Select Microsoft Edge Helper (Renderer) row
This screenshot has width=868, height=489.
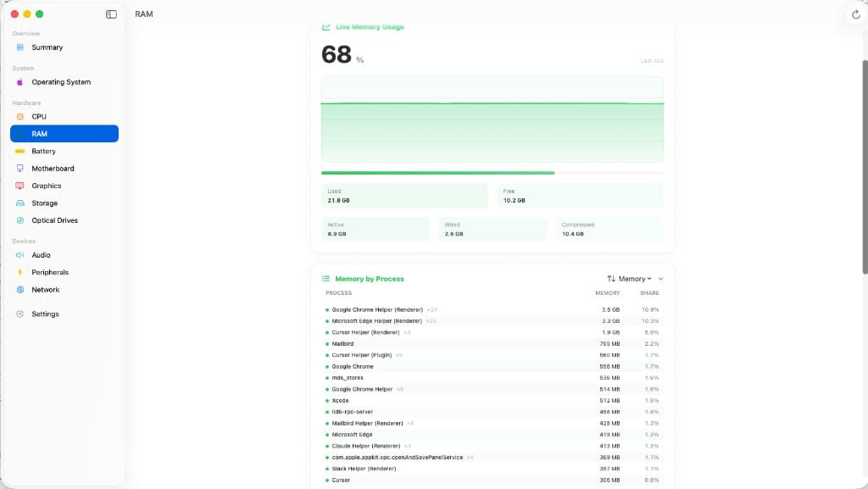click(x=492, y=321)
